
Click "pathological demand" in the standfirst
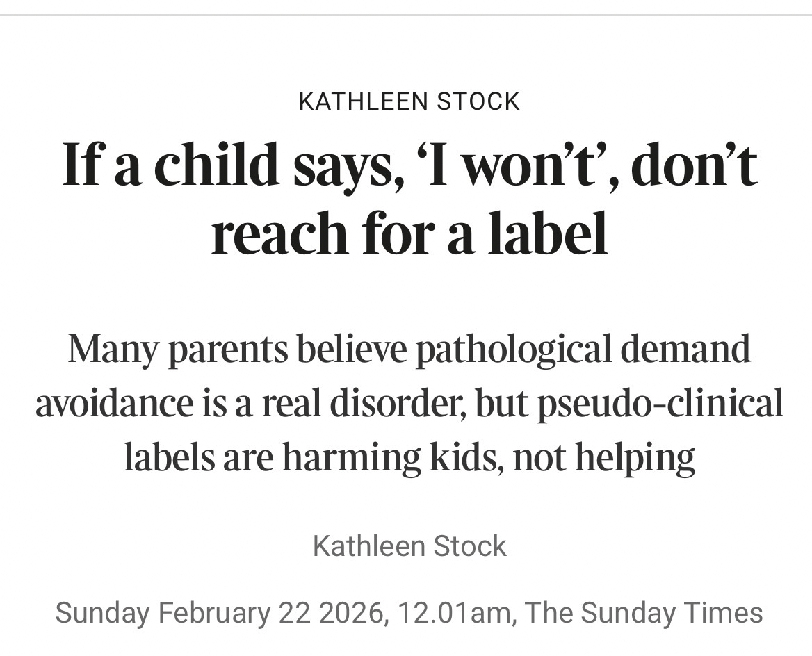pos(583,349)
